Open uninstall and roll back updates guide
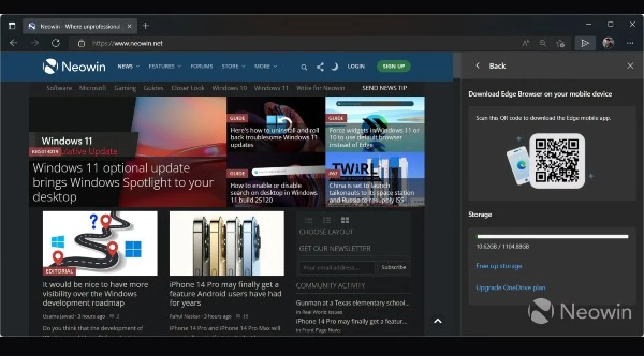644x362 pixels. tap(275, 137)
